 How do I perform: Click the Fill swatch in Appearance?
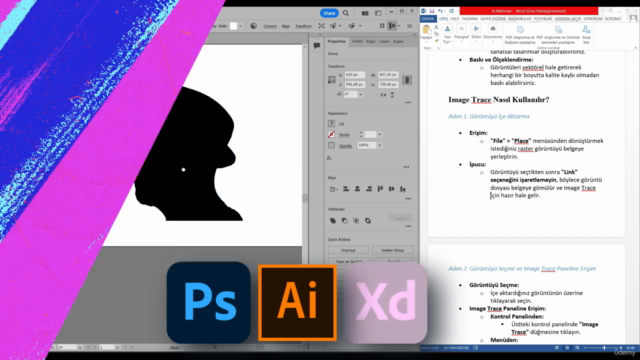[331, 124]
